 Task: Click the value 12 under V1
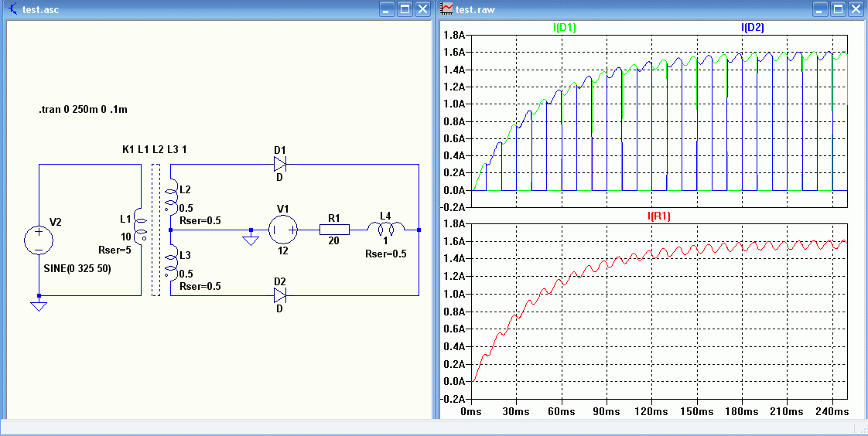(283, 252)
